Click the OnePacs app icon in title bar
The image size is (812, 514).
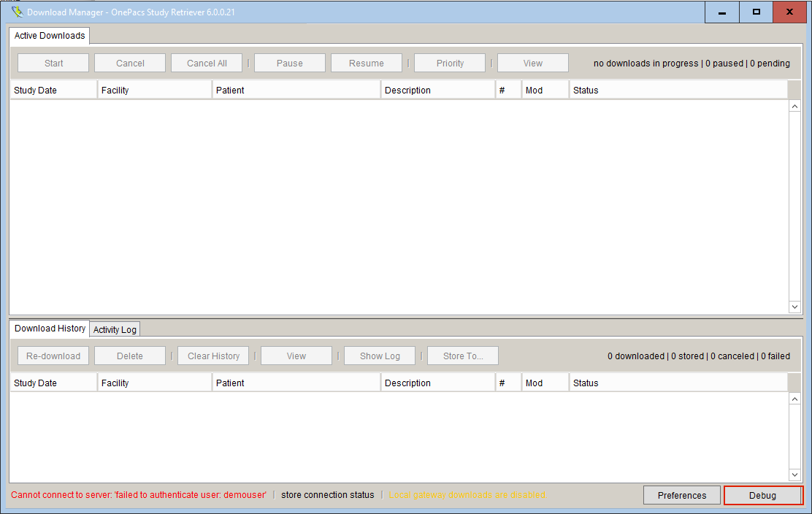17,12
